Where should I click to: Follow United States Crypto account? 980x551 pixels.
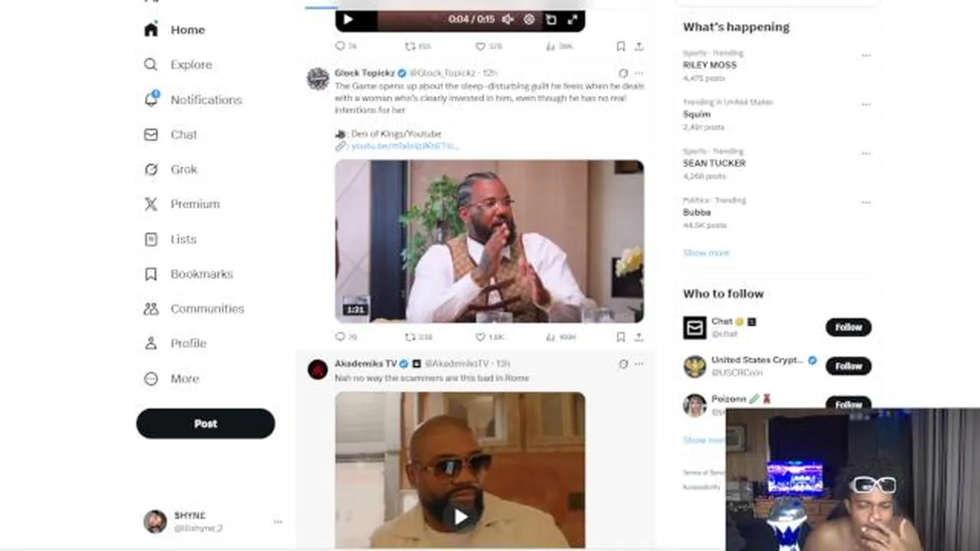(x=848, y=366)
